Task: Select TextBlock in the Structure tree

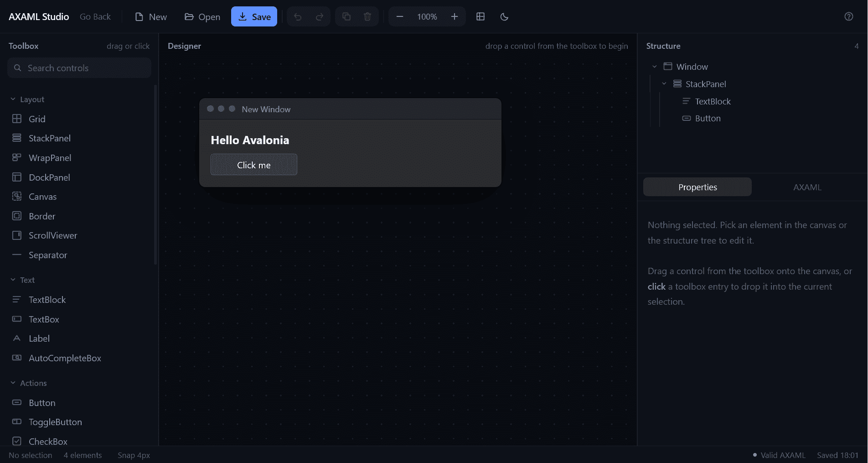Action: point(713,101)
